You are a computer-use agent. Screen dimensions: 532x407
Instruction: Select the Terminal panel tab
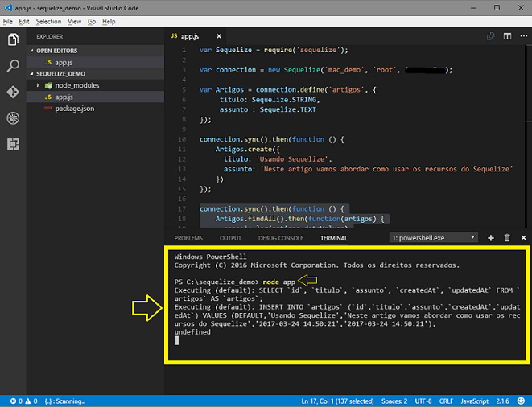[333, 238]
